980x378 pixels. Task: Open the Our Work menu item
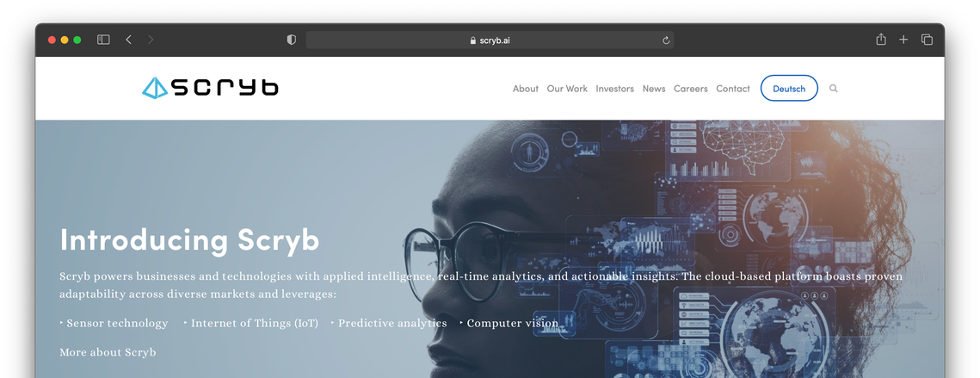pos(568,88)
